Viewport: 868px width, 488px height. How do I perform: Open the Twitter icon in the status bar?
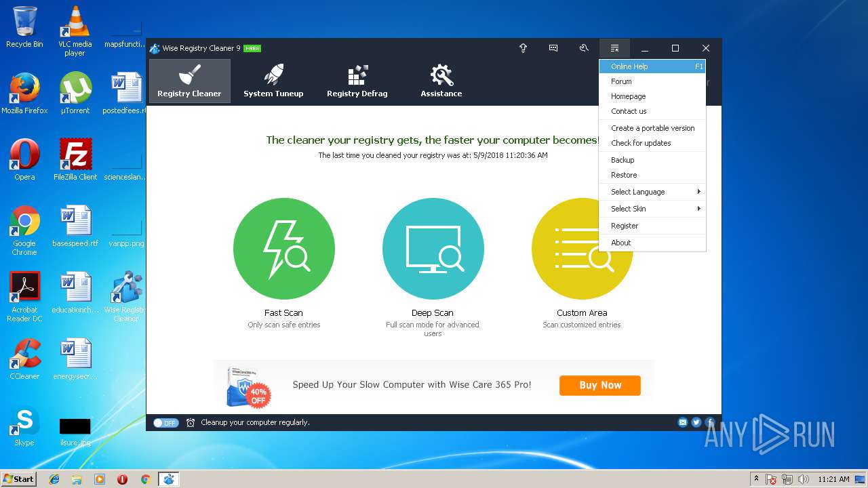click(696, 422)
